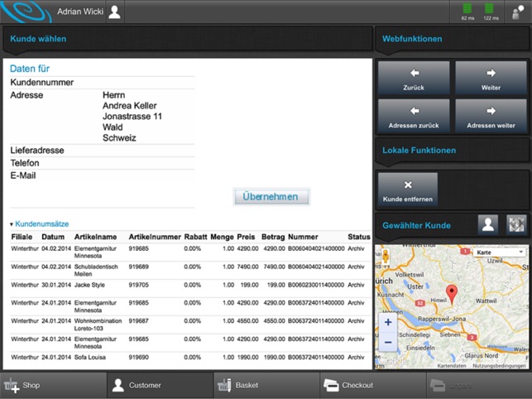
Task: Go forward with the Weiter button
Action: (491, 79)
